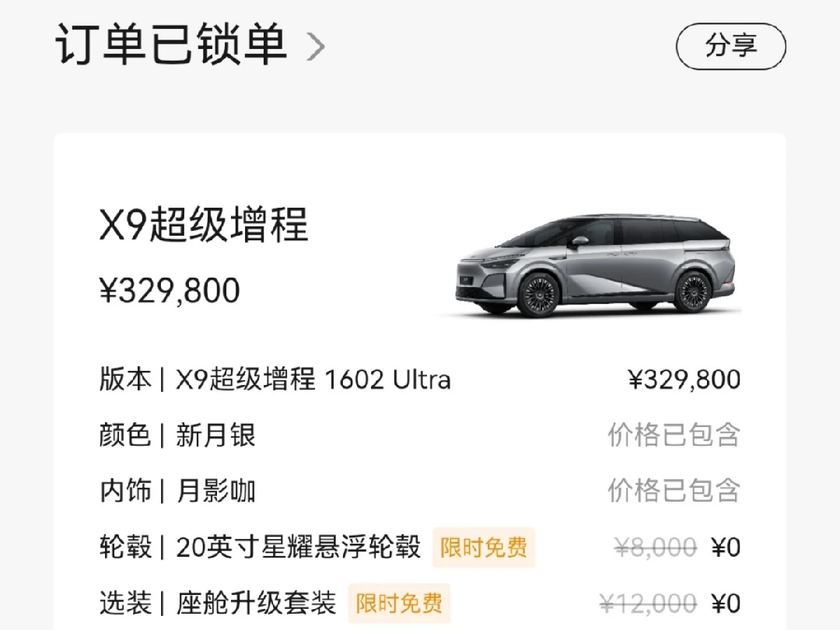Select the 内饰 月影咖 interior entry
This screenshot has height=630, width=840.
(x=177, y=492)
